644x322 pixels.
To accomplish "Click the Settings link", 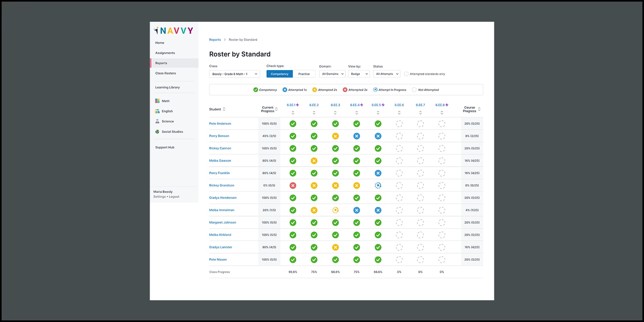I will pos(159,197).
